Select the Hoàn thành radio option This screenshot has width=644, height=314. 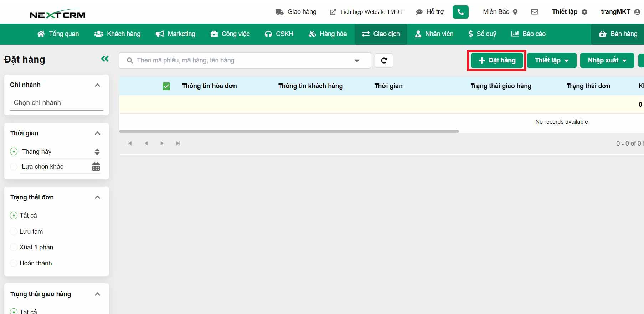[x=14, y=263]
